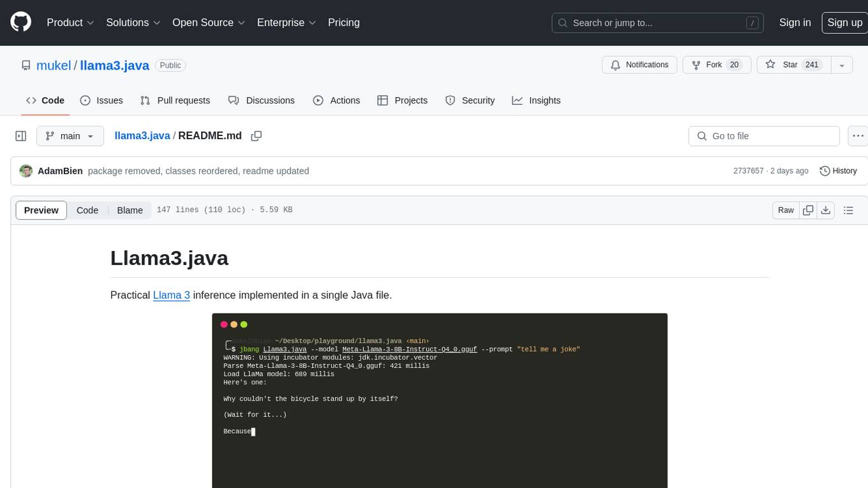Open commit 2737657 hash link

coord(749,171)
